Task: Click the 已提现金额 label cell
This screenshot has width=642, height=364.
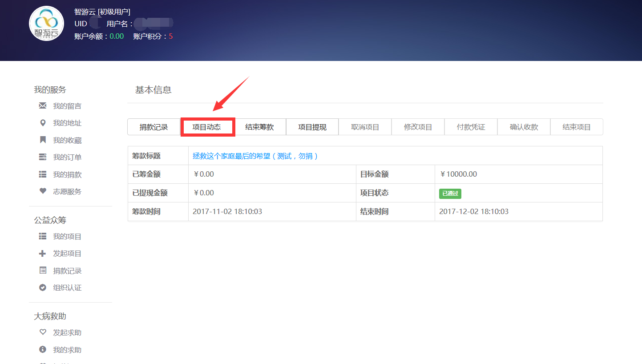Action: pos(158,193)
